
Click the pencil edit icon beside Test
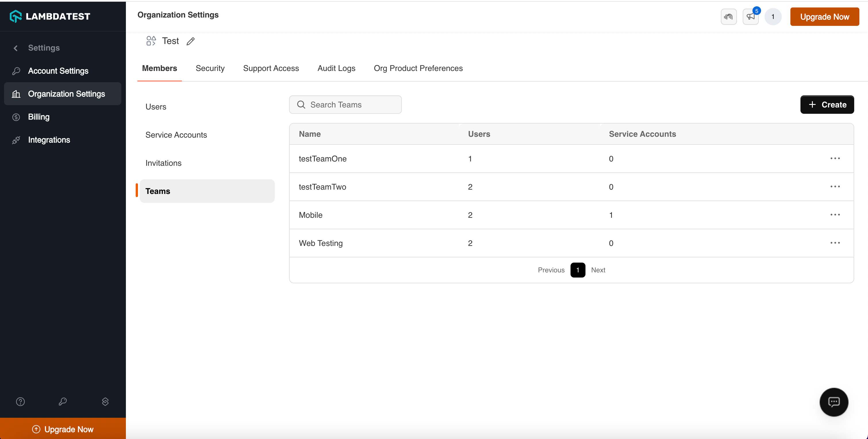[x=190, y=41]
